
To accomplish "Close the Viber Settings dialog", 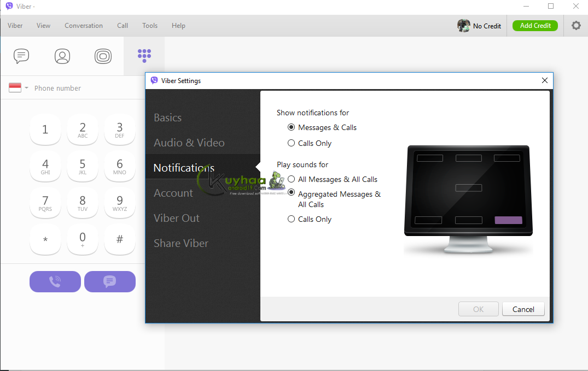I will tap(545, 80).
